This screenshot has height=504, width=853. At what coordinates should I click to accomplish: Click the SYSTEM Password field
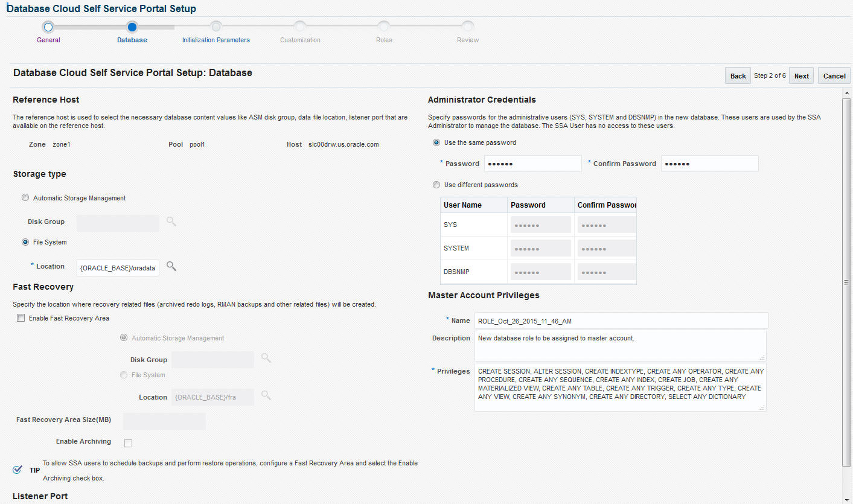click(541, 248)
